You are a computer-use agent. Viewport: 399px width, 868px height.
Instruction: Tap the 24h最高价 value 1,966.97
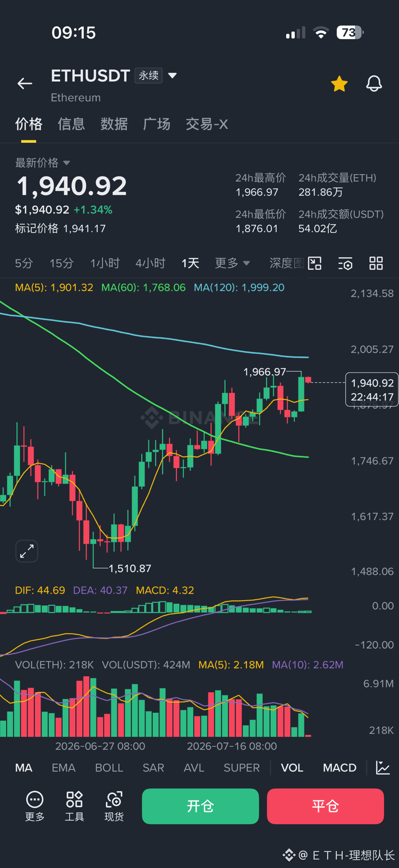(257, 192)
